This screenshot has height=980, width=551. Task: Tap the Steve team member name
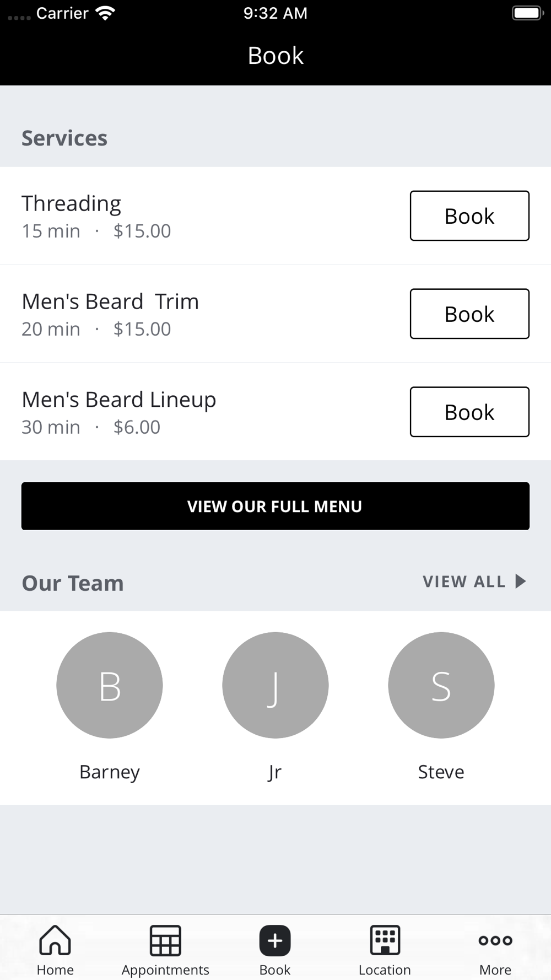(x=441, y=772)
